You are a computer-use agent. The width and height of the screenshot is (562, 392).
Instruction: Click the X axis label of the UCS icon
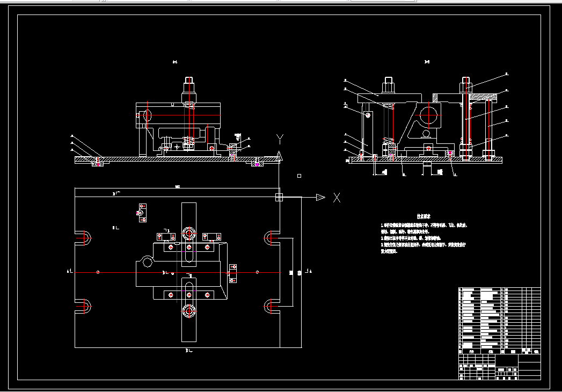337,198
